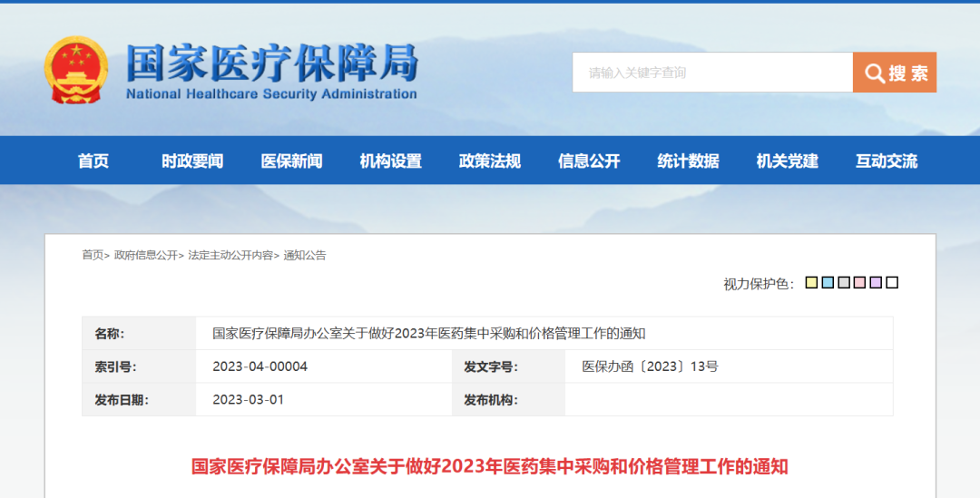This screenshot has height=498, width=980.
Task: Navigate to 信息公开 section
Action: tap(589, 161)
